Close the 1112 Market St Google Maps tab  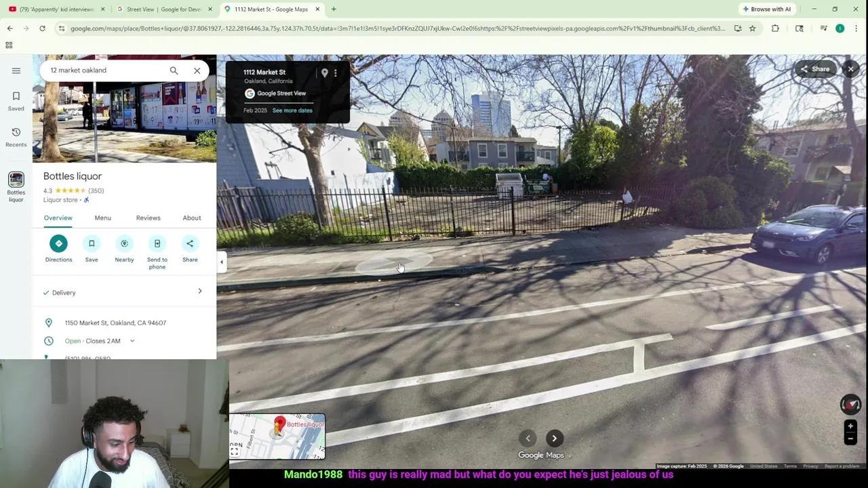click(317, 9)
